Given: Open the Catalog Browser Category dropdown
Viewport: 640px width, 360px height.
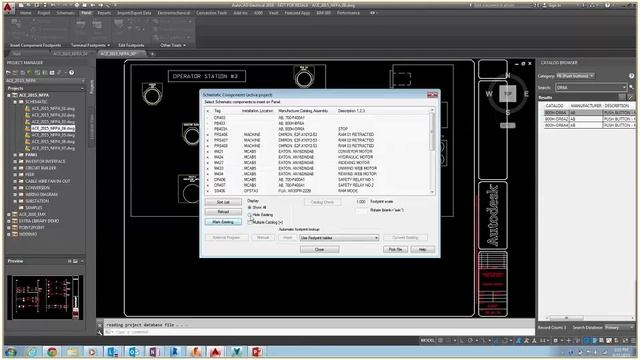Looking at the screenshot, I should click(x=575, y=76).
